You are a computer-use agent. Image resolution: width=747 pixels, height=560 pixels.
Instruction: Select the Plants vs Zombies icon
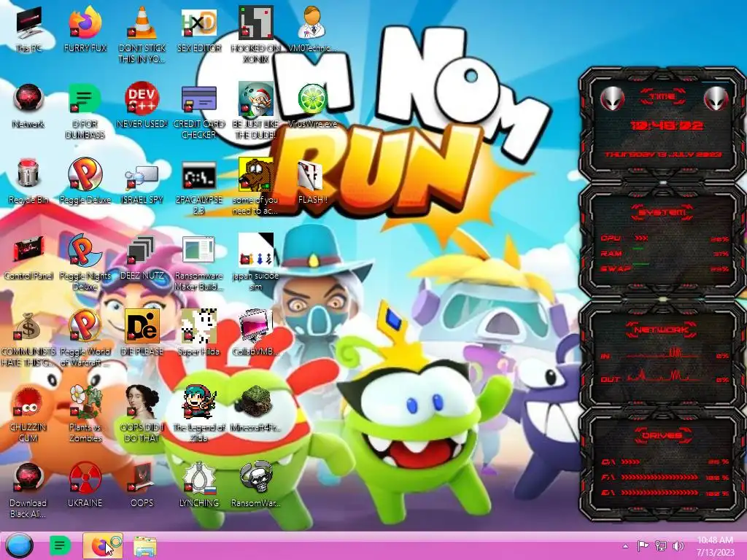85,402
